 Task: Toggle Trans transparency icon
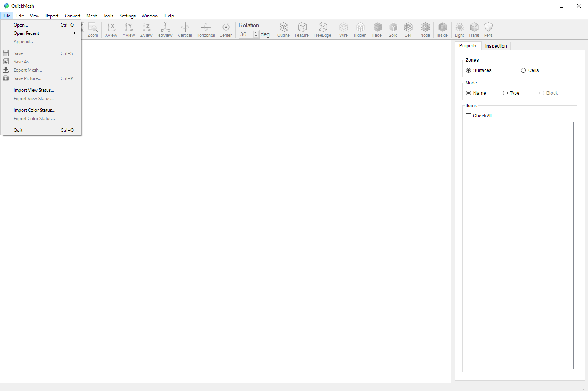[x=474, y=30]
